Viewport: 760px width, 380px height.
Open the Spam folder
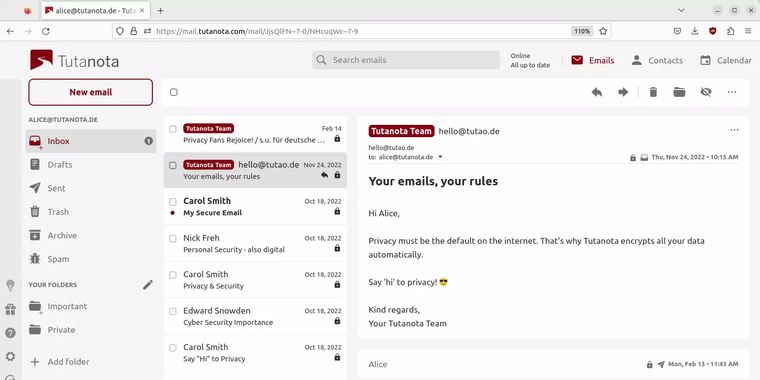coord(91,259)
